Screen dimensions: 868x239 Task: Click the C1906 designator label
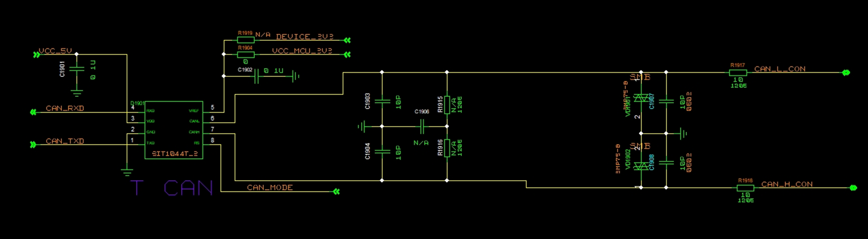click(422, 112)
